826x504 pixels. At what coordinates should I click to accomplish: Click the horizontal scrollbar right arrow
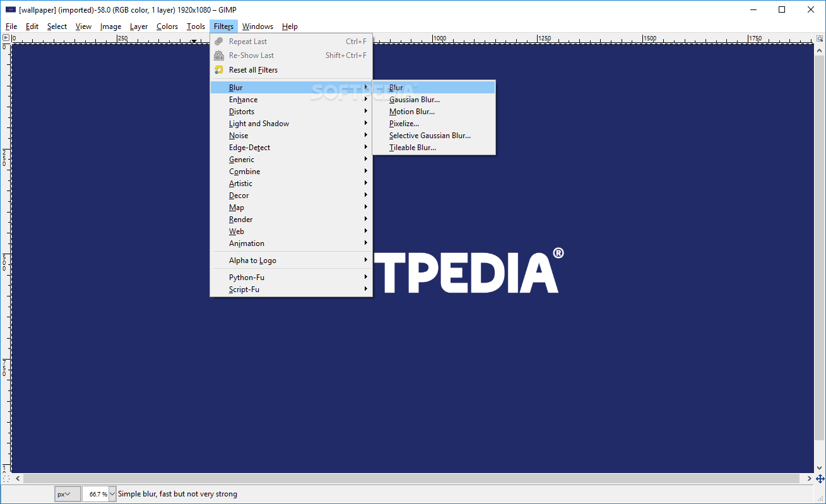(810, 479)
